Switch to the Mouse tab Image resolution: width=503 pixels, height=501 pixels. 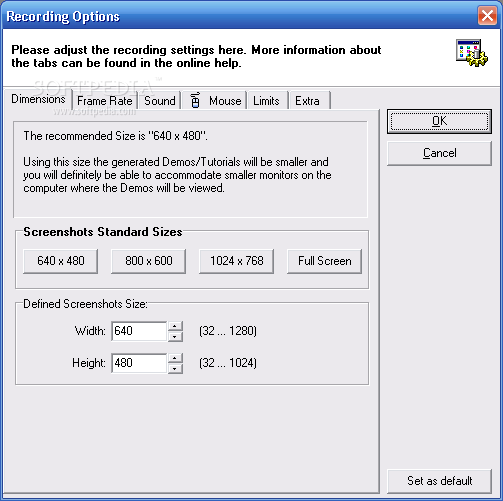[x=215, y=101]
